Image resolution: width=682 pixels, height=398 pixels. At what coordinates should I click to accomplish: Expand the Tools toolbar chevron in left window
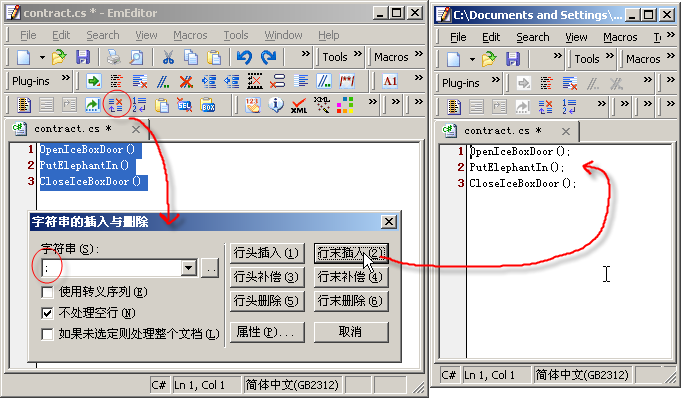(358, 54)
